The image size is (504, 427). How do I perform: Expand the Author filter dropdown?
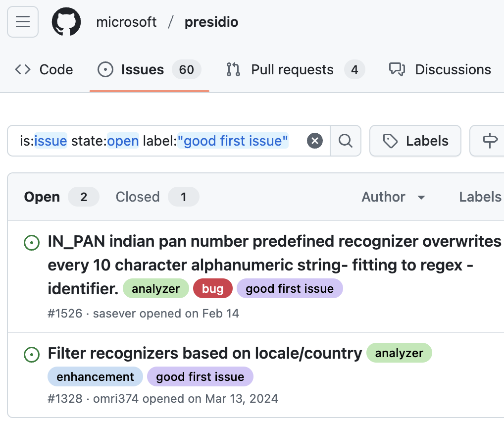pyautogui.click(x=394, y=197)
